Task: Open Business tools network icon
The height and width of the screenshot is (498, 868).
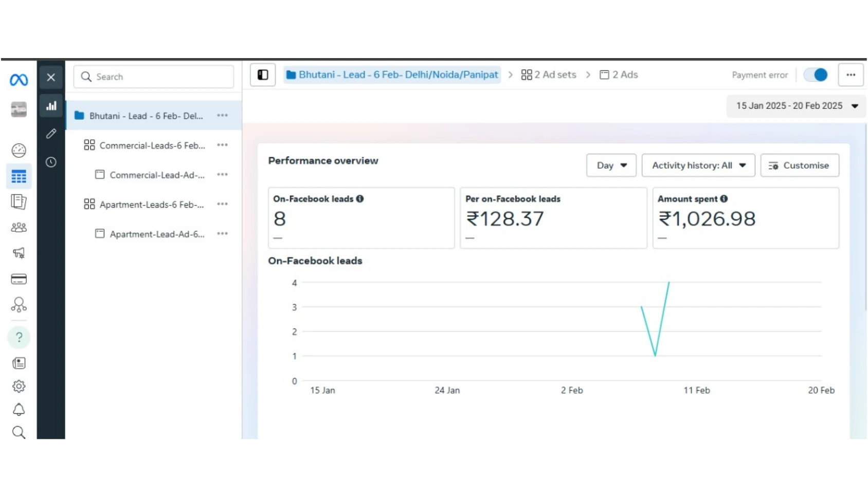Action: 19,305
